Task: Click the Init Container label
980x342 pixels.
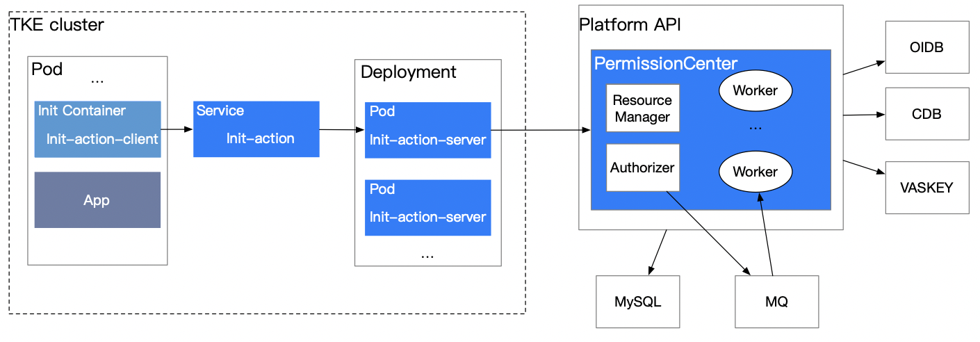Action: click(x=82, y=111)
